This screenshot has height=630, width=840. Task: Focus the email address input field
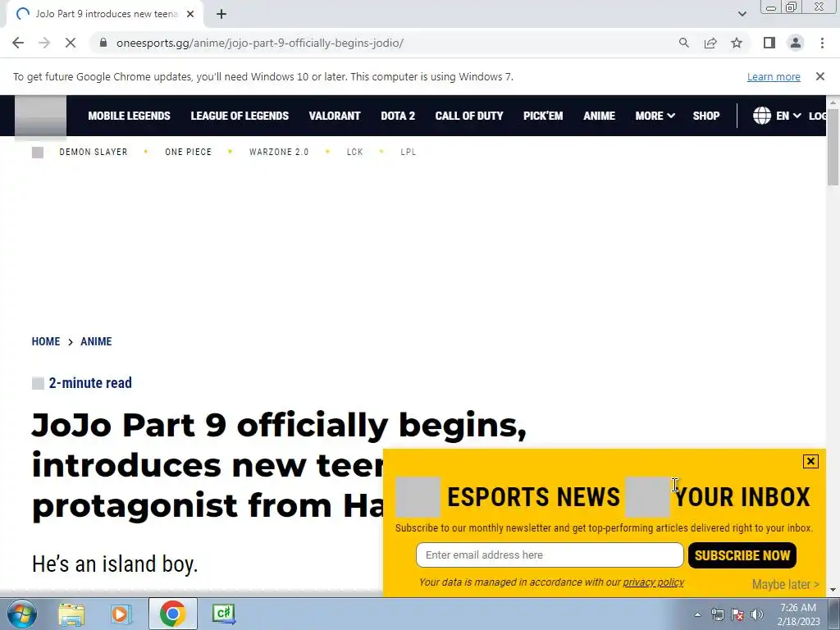[550, 555]
